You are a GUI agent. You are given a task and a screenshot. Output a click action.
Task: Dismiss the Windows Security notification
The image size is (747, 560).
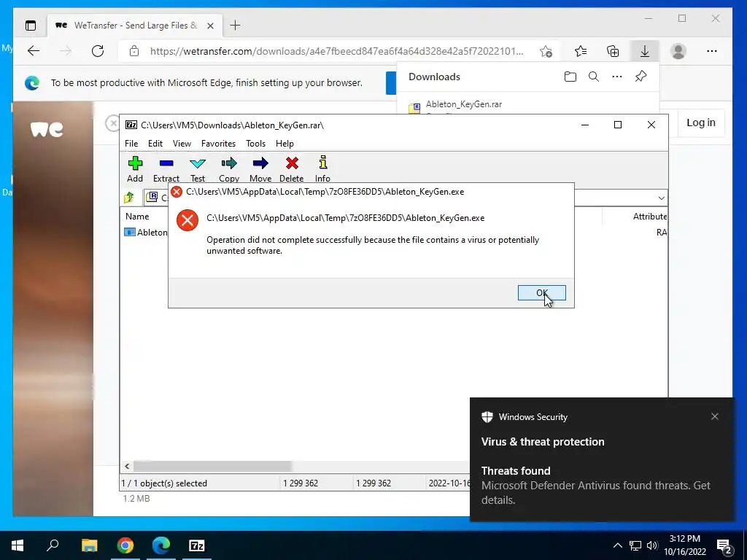715,416
